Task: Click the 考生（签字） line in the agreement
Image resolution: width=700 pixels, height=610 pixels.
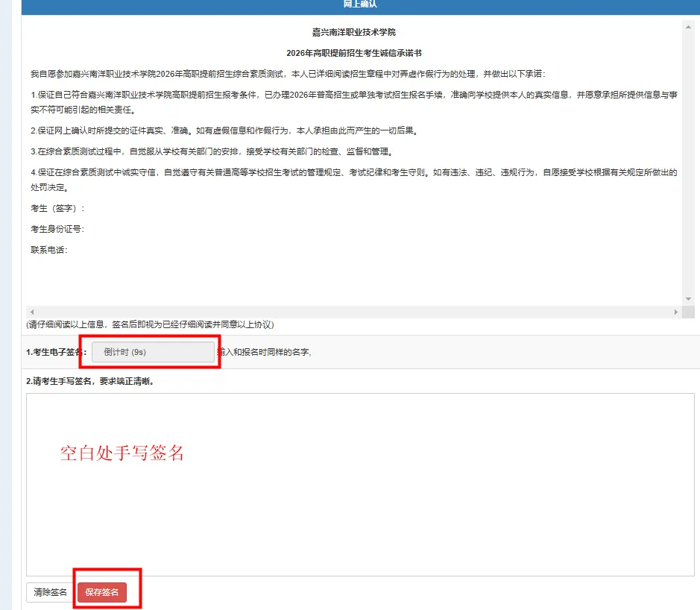Action: pyautogui.click(x=57, y=208)
